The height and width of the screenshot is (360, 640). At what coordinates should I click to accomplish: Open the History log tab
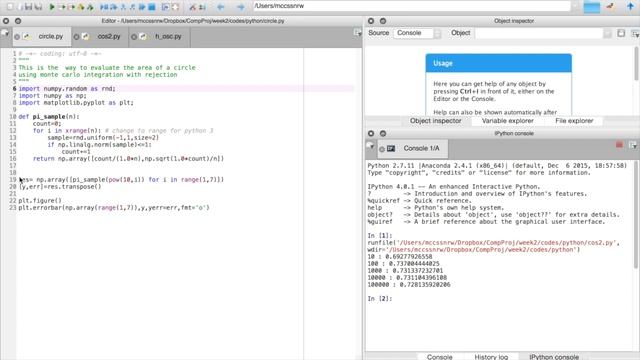pos(491,356)
